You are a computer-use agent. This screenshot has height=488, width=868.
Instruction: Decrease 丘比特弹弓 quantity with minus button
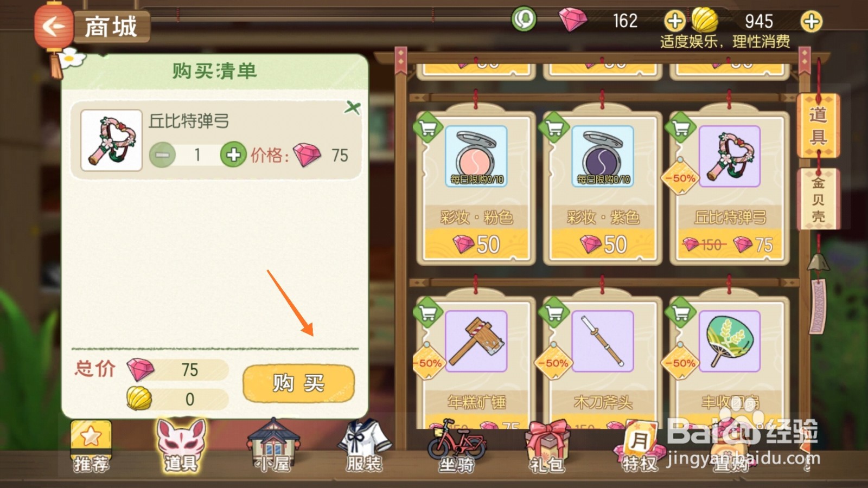[x=162, y=155]
